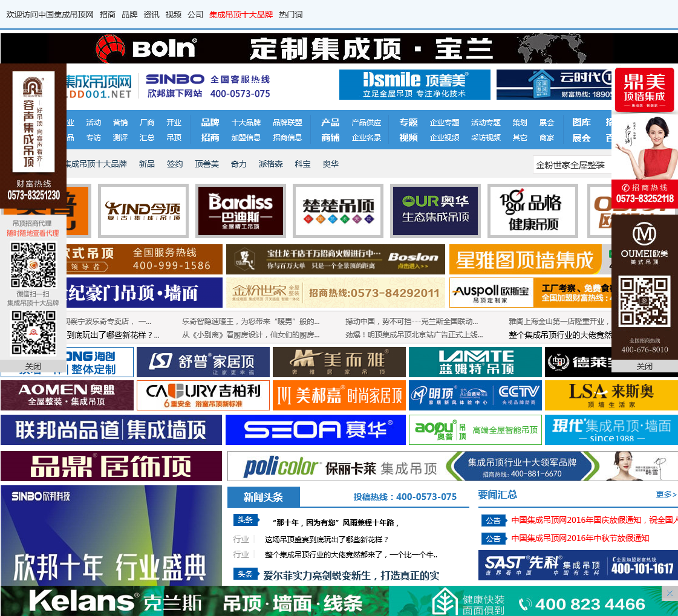Click the 金粉世家 招商热线 banner

336,293
